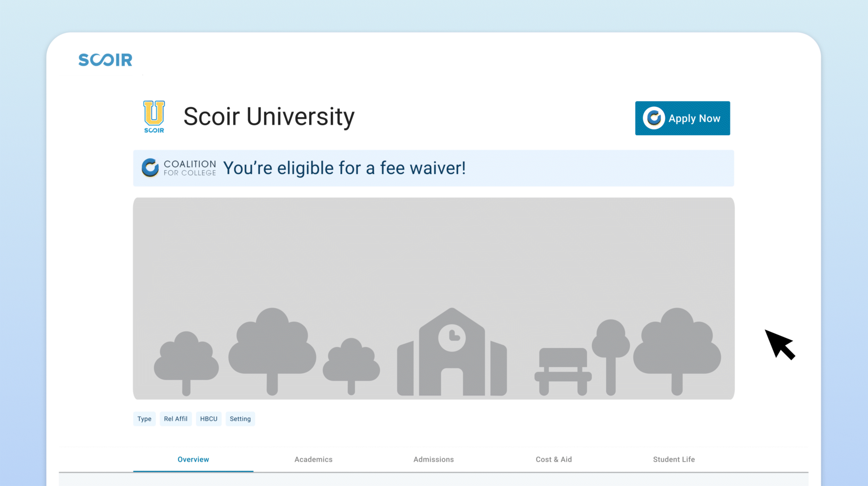Click the large tree icon on the left
Image resolution: width=868 pixels, height=486 pixels.
(271, 346)
